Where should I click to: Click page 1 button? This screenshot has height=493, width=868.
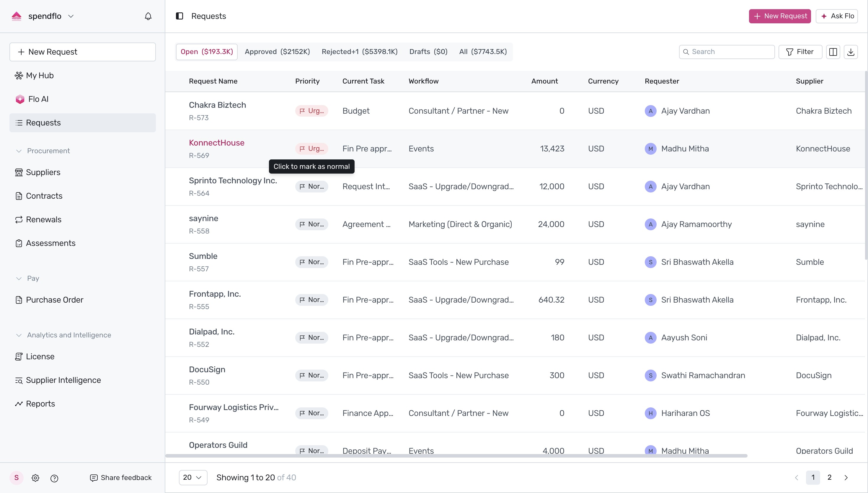coord(813,477)
